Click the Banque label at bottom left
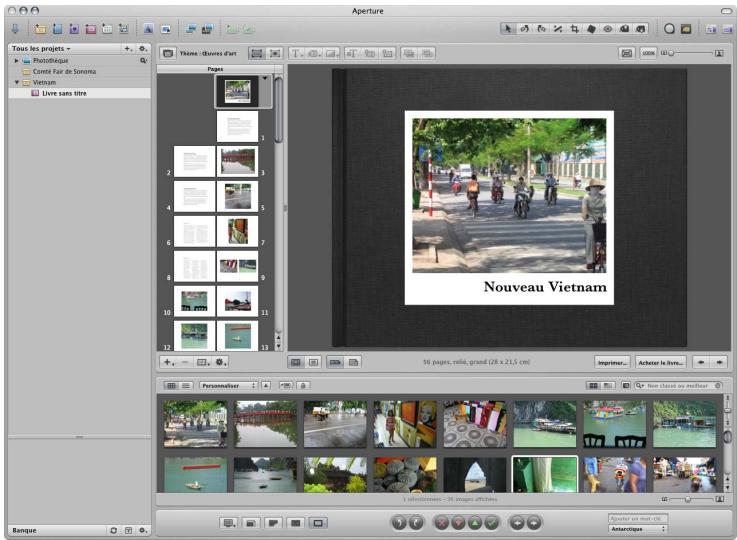Screen dimensions: 737x540 point(24,530)
